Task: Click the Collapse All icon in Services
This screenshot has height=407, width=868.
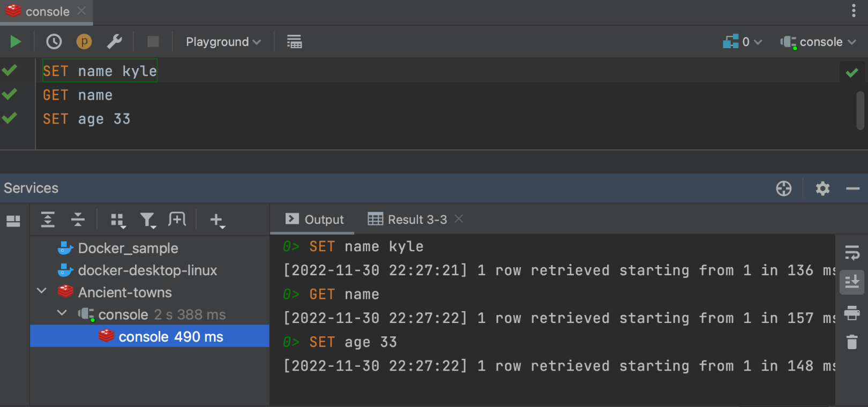Action: coord(78,220)
